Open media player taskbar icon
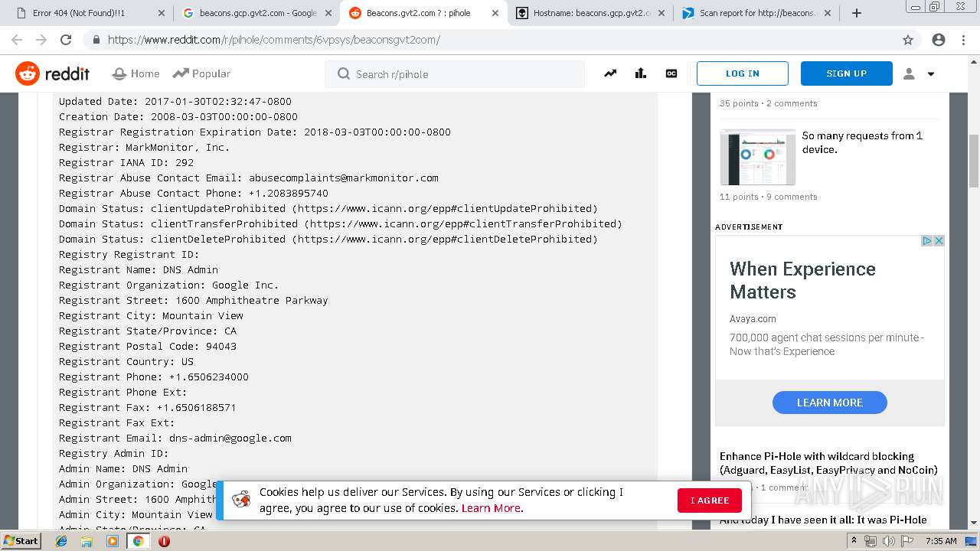This screenshot has height=551, width=980. pyautogui.click(x=113, y=541)
